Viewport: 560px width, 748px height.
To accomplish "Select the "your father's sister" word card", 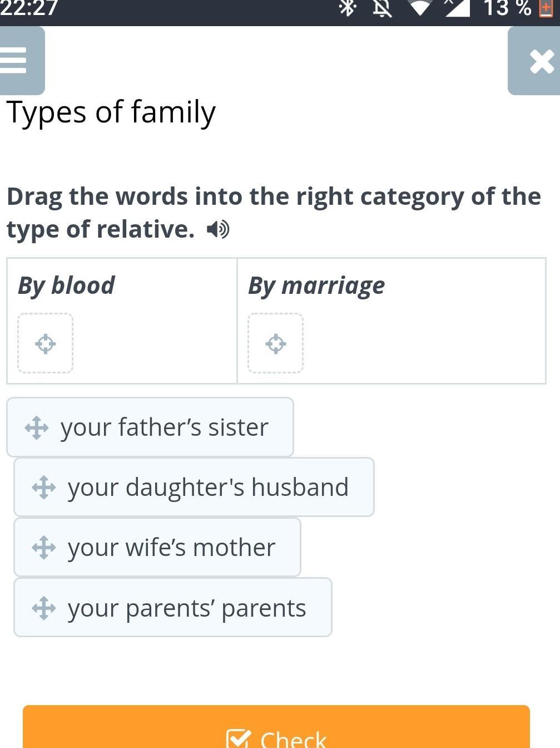I will pos(164,427).
